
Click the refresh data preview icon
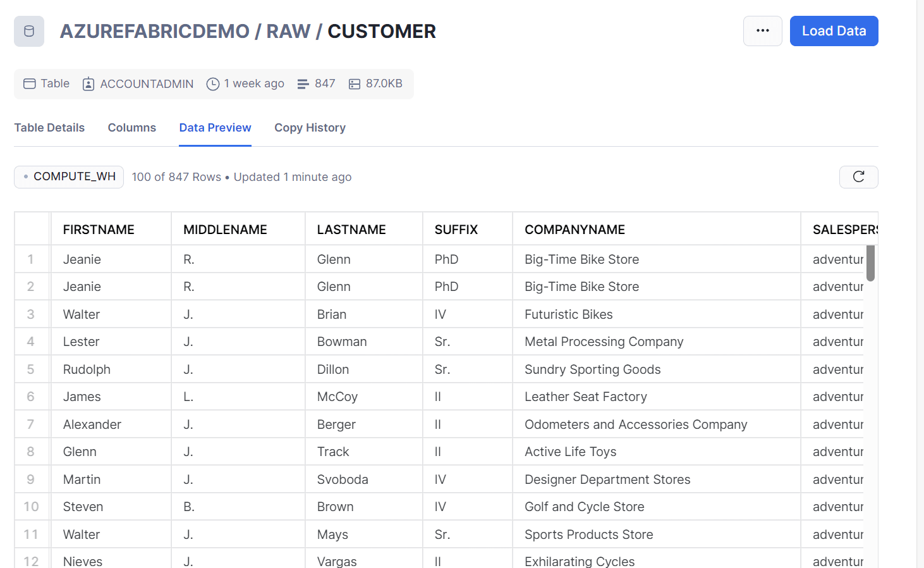click(858, 177)
